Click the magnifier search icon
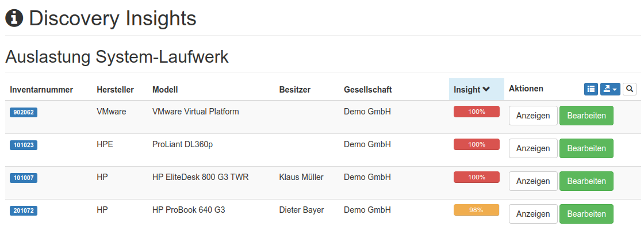This screenshot has height=230, width=644. click(630, 89)
